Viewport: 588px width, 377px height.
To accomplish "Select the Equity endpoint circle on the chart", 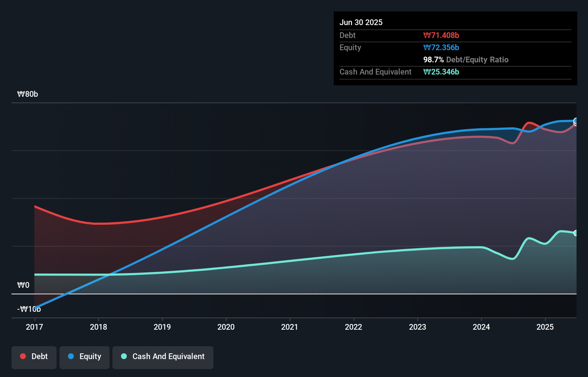I will [x=576, y=120].
